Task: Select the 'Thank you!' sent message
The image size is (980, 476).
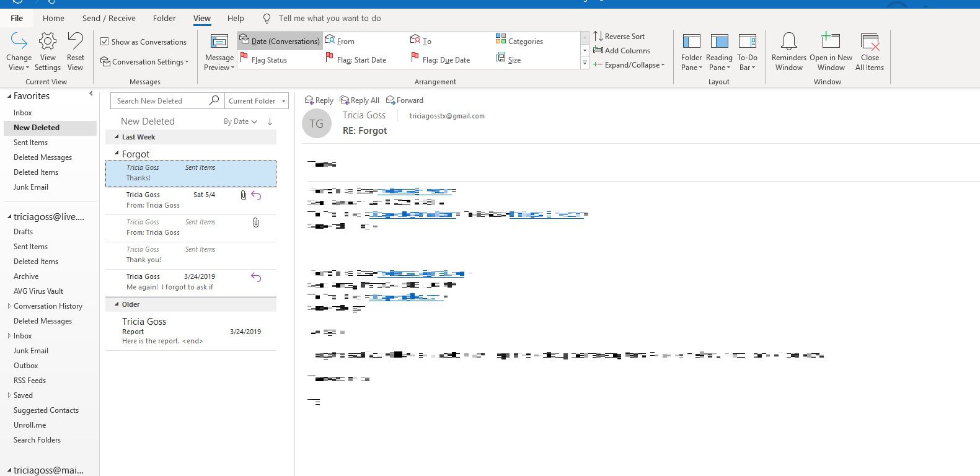Action: pos(191,255)
